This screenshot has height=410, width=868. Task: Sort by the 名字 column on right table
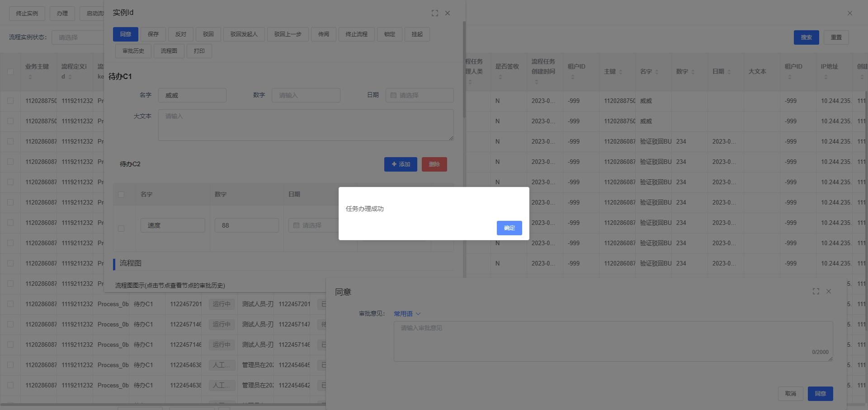[656, 72]
